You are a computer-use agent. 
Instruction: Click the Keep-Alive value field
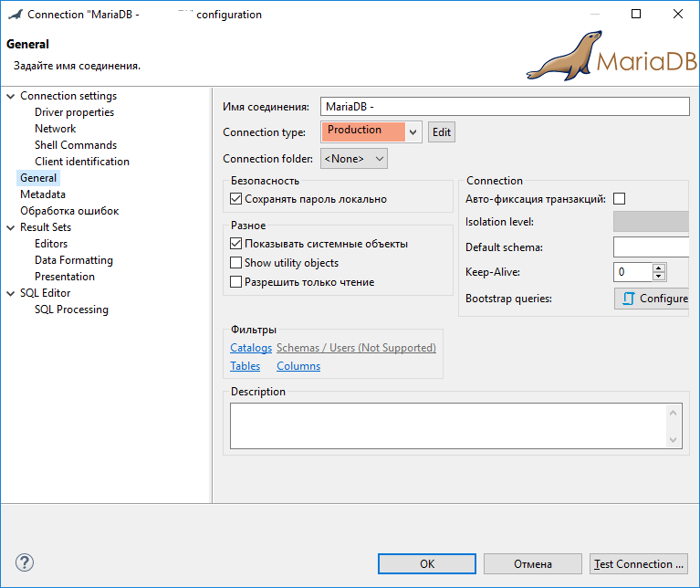[x=633, y=272]
